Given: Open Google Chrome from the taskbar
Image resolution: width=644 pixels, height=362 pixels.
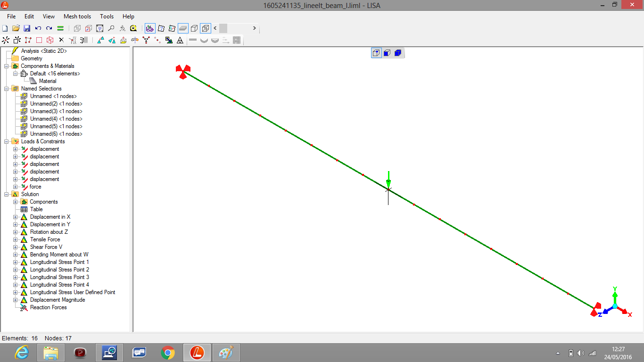Looking at the screenshot, I should 167,353.
